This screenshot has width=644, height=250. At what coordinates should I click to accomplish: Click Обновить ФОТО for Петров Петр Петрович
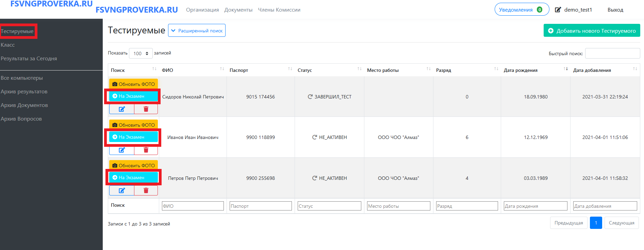click(133, 165)
